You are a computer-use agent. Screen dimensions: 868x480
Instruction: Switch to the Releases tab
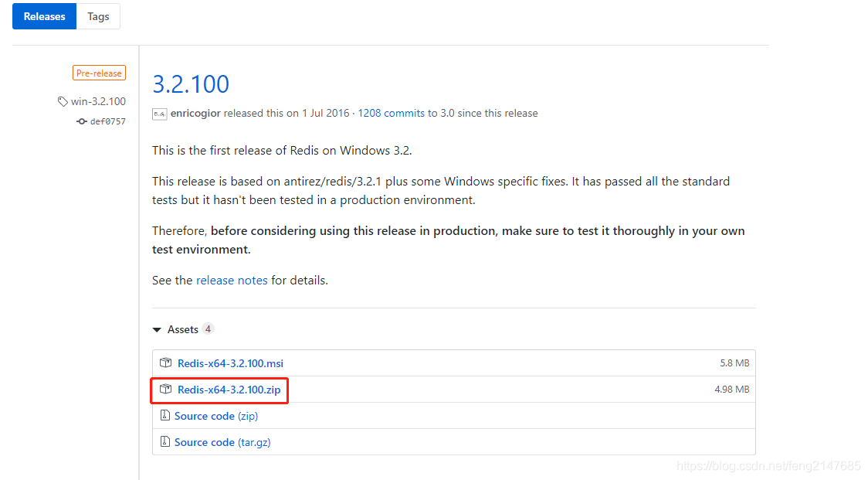coord(44,17)
